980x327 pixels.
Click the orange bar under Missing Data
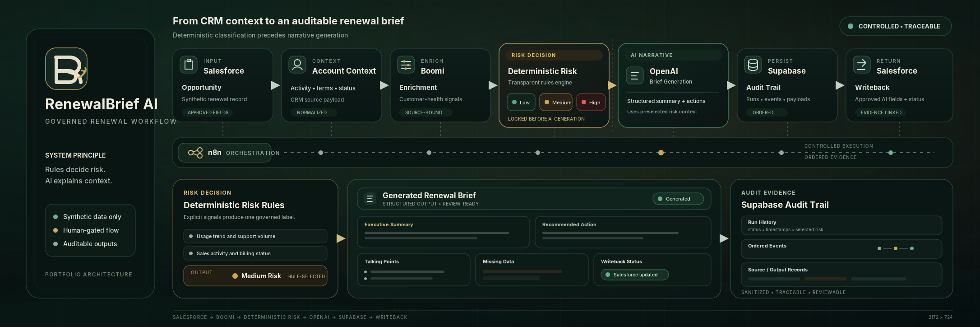coord(522,271)
